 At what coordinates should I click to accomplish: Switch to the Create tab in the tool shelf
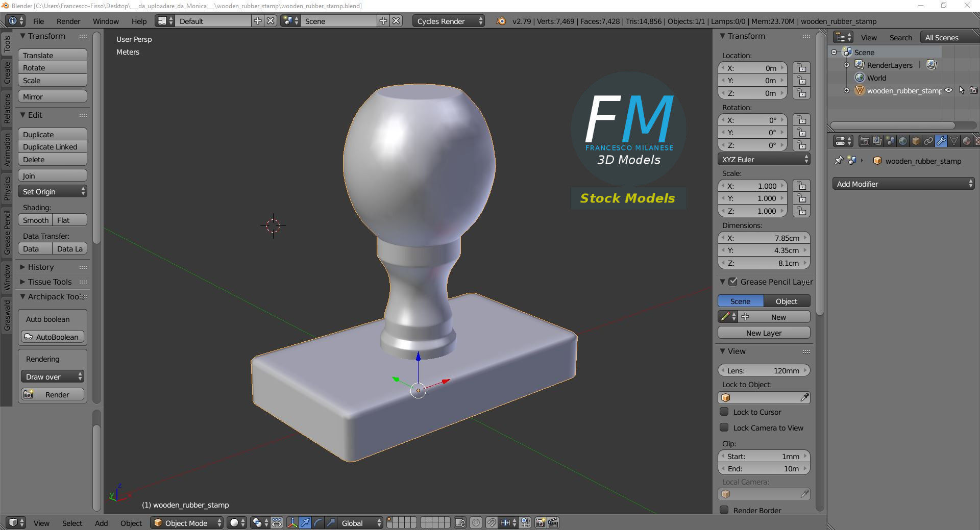point(7,73)
